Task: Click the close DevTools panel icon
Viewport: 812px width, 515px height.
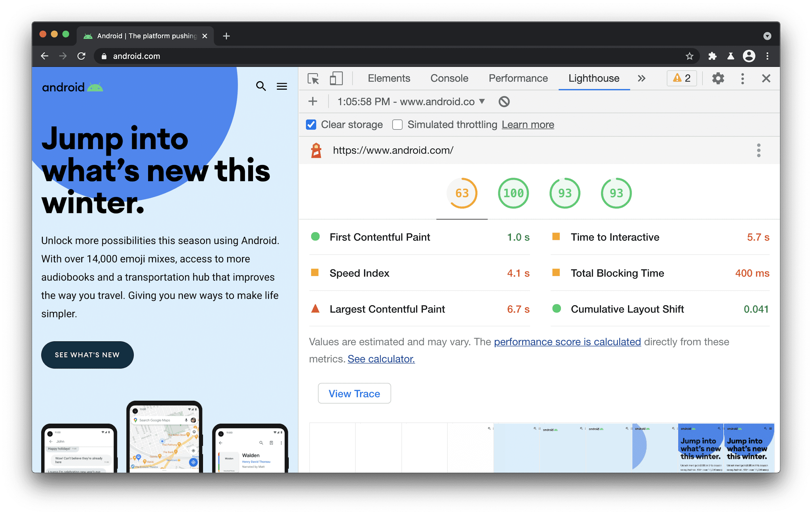Action: click(766, 78)
